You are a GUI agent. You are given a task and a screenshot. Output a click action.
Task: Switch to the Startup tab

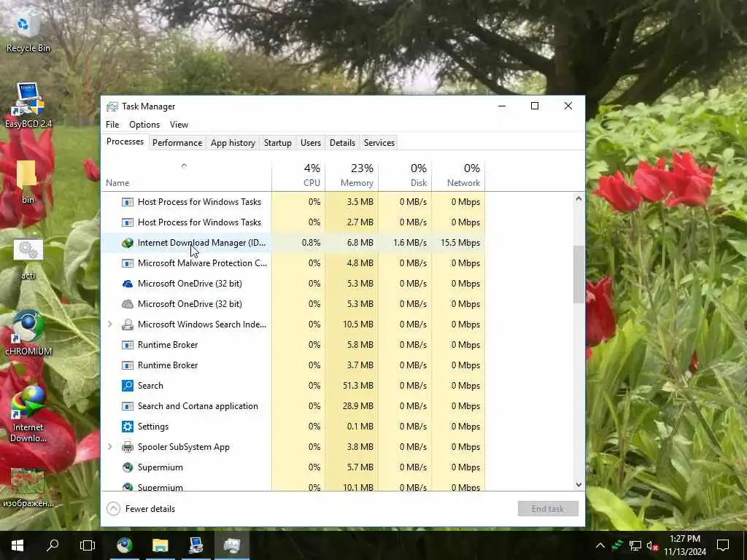[278, 143]
